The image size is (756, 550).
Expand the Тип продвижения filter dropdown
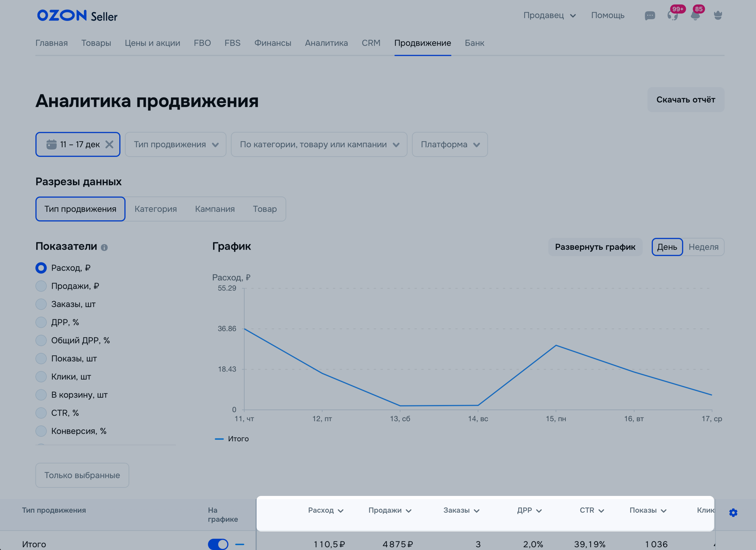tap(176, 144)
